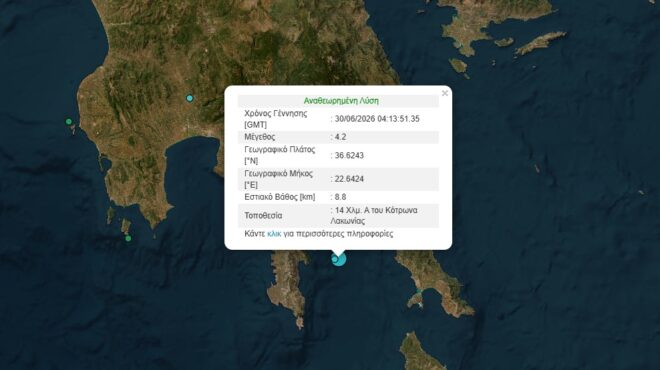The height and width of the screenshot is (370, 660).
Task: Click the 'Μέγεθος' label
Action: coord(260,137)
